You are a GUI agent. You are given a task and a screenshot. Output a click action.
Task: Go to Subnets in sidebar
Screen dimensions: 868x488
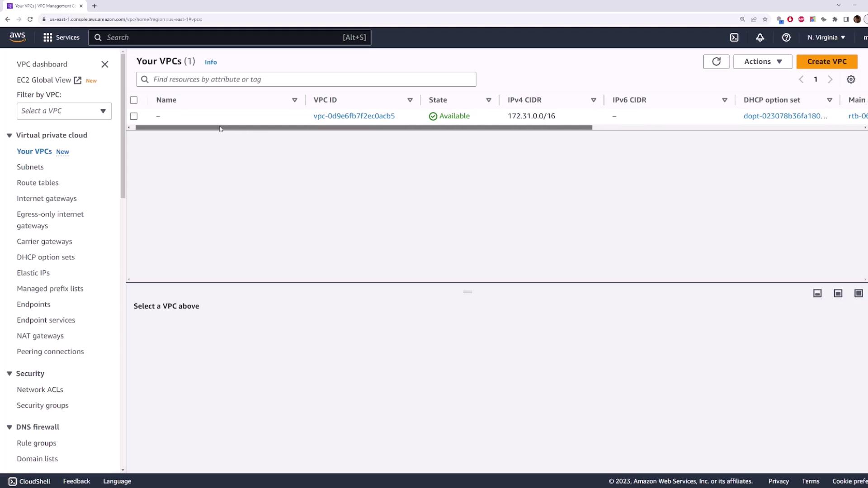click(30, 167)
